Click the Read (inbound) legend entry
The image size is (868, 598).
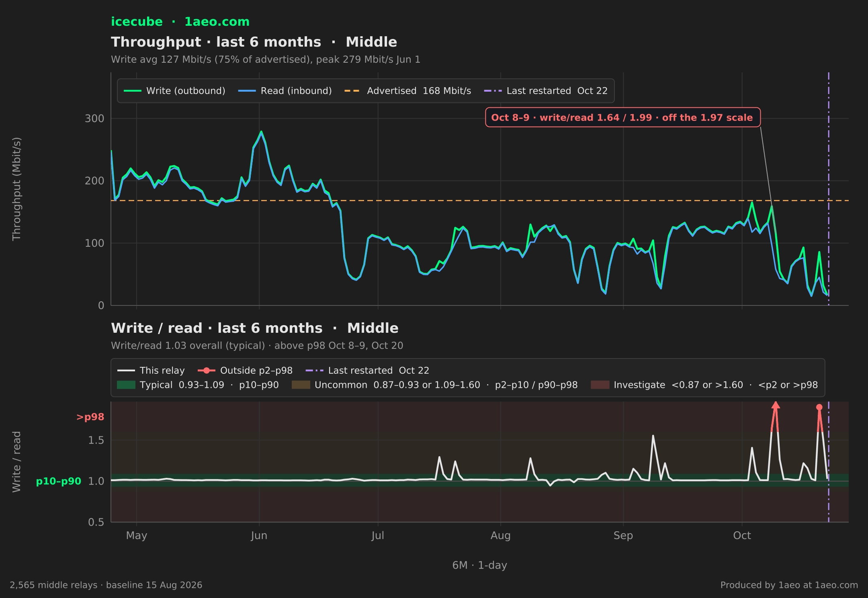point(285,91)
